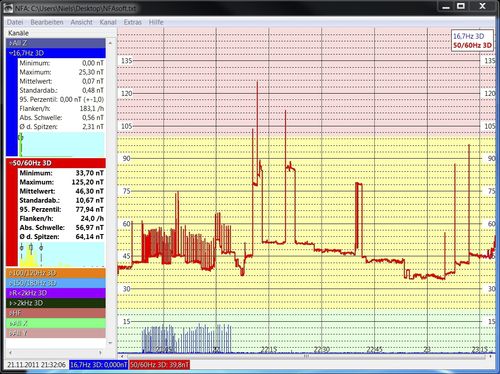Click chart horizontal scrollbar right arrow
The width and height of the screenshot is (500, 374).
point(490,356)
